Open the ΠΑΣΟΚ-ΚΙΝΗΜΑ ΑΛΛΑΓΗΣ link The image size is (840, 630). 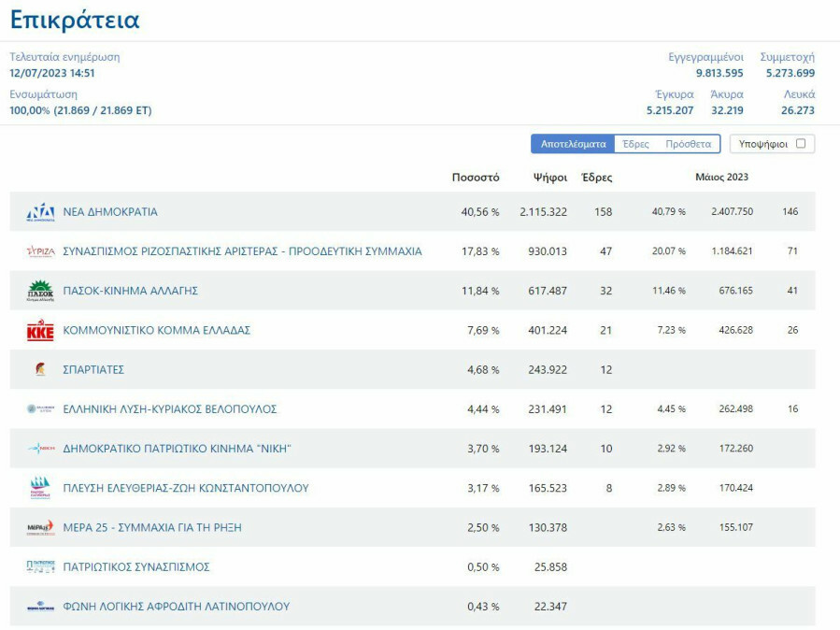coord(130,291)
